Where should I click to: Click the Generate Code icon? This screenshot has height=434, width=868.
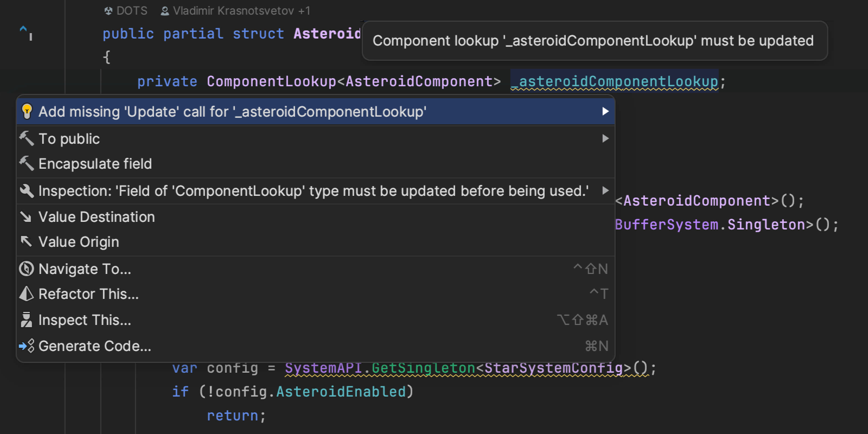(x=27, y=346)
